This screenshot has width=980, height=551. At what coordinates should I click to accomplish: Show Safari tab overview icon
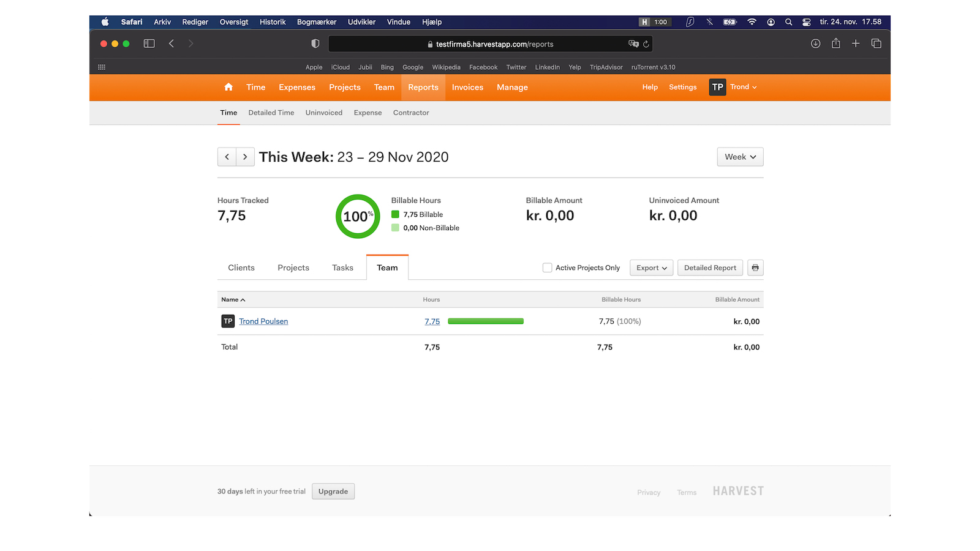(x=876, y=43)
